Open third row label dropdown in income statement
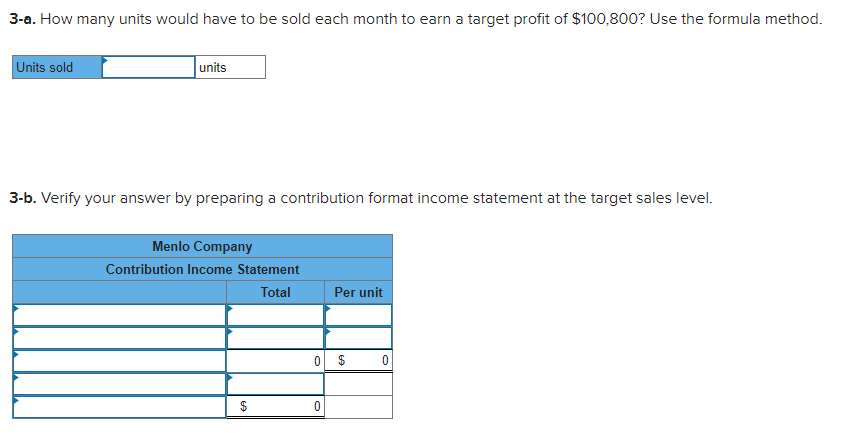850x433 pixels. pyautogui.click(x=119, y=360)
